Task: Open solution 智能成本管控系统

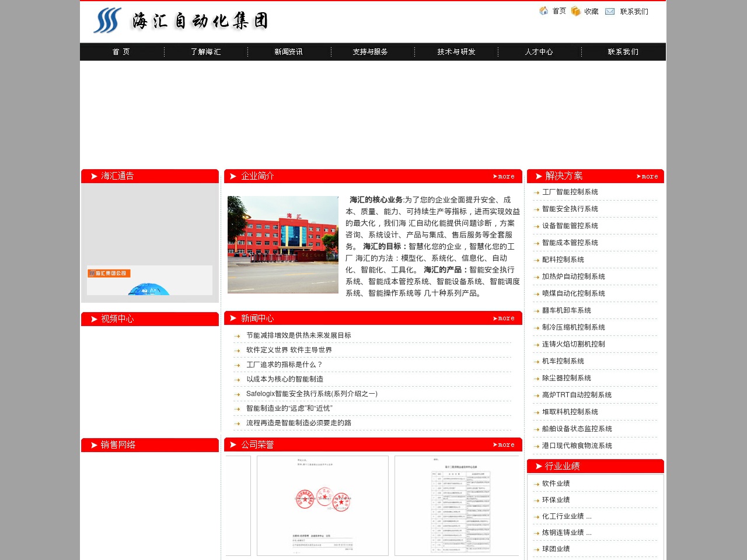Action: (570, 243)
